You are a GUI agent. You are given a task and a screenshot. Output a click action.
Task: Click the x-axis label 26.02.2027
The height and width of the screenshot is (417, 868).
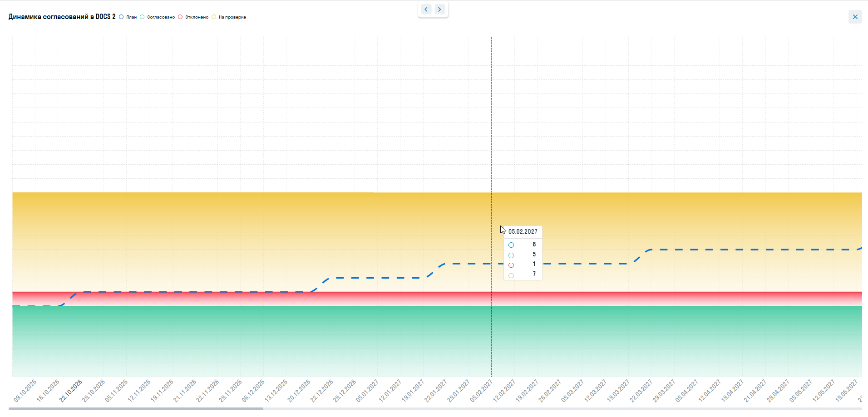pyautogui.click(x=550, y=391)
